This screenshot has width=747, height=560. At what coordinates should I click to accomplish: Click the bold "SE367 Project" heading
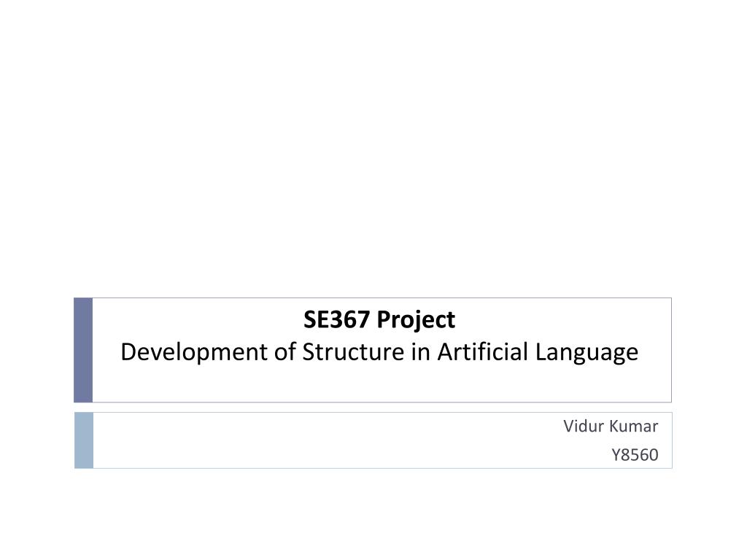point(379,320)
